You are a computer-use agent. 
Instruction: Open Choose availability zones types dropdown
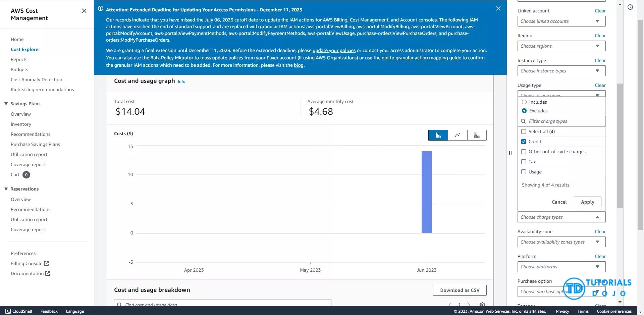tap(561, 242)
